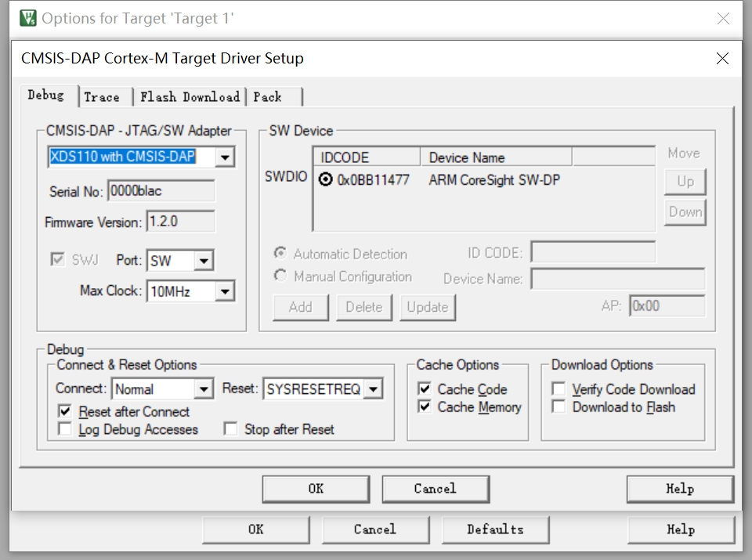Enable Download to Flash checkbox
752x560 pixels.
pyautogui.click(x=559, y=406)
